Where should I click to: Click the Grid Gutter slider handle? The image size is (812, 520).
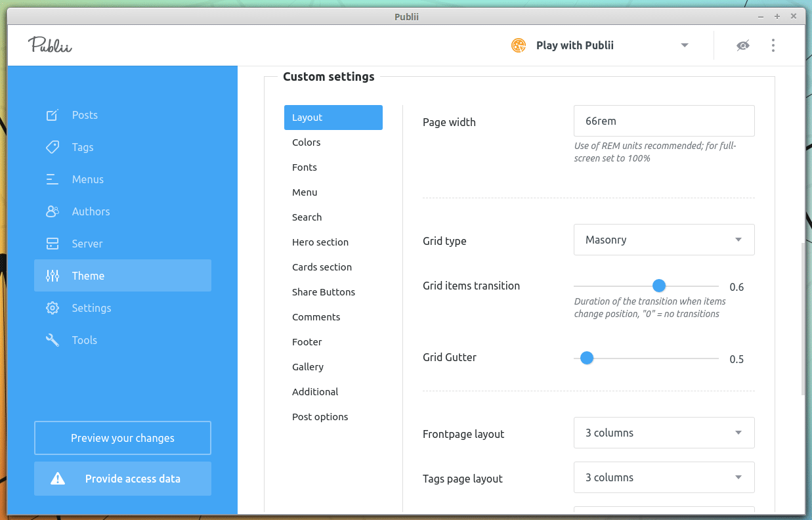click(587, 358)
